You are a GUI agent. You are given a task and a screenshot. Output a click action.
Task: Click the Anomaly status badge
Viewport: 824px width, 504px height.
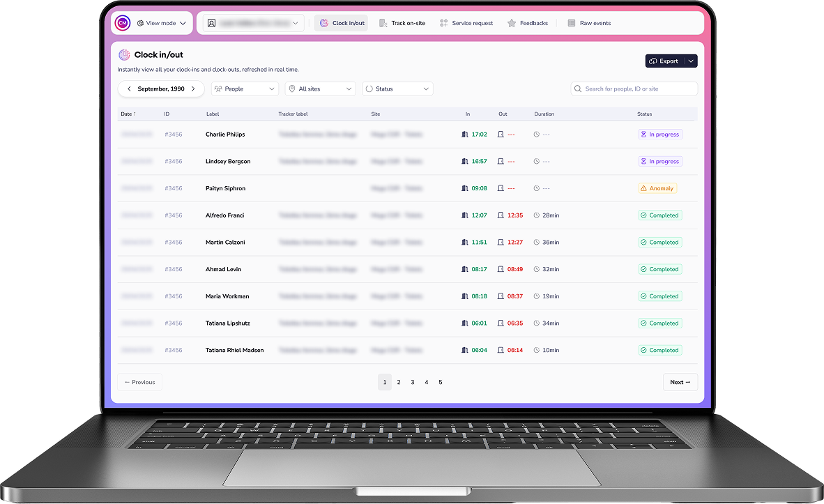click(657, 188)
